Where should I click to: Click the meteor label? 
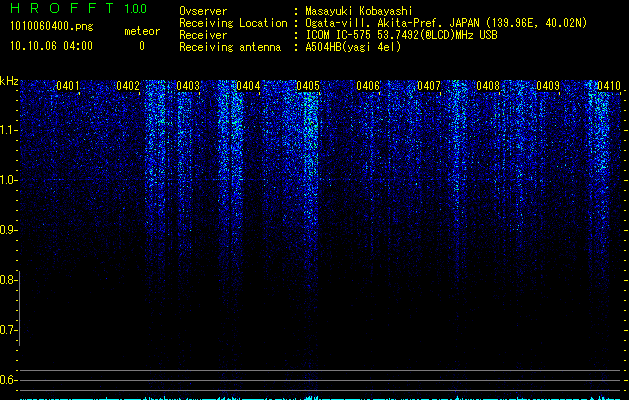point(142,31)
